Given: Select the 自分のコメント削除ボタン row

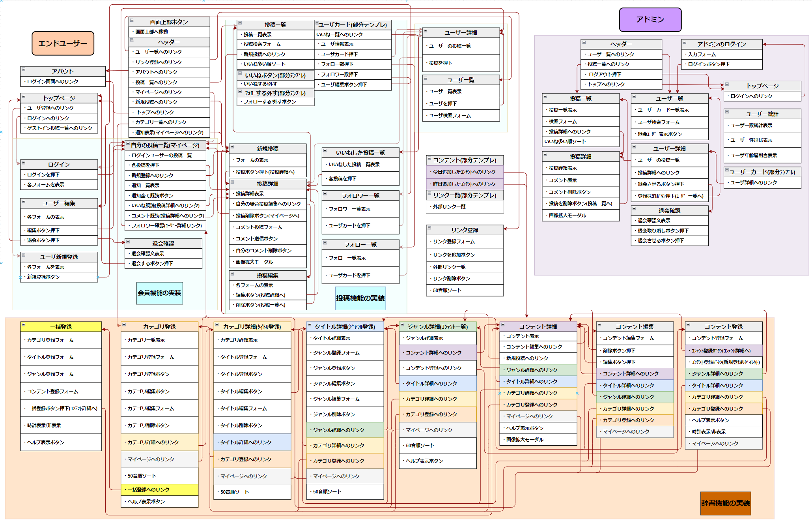Looking at the screenshot, I should 268,251.
